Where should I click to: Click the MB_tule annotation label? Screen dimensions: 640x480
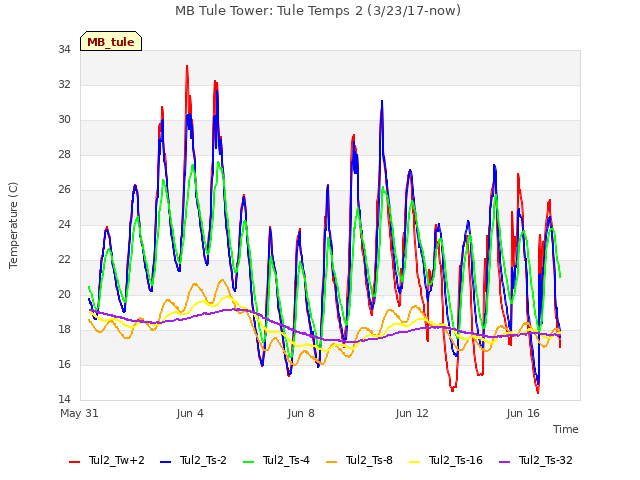click(111, 42)
